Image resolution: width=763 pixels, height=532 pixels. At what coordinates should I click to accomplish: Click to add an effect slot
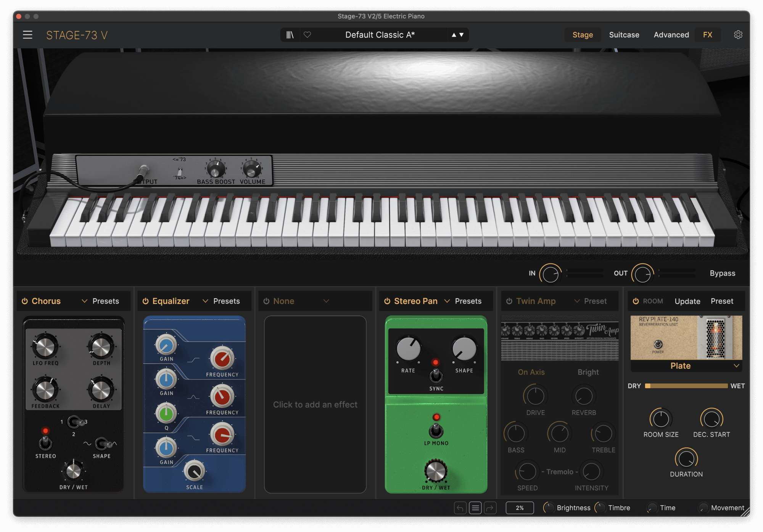click(x=315, y=404)
